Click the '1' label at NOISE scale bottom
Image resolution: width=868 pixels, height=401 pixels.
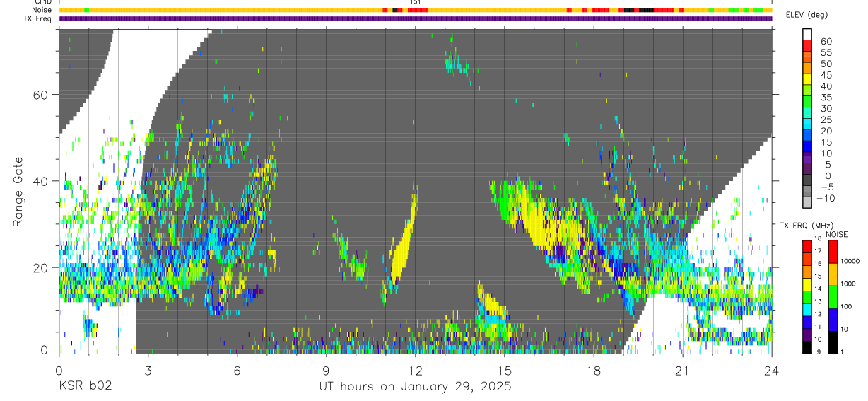tap(842, 351)
